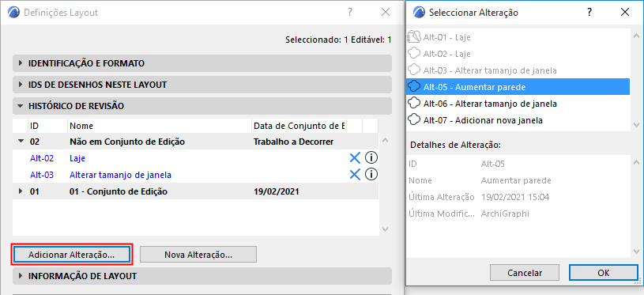Click ID column header in revision table
This screenshot has height=295, width=644.
(x=47, y=126)
